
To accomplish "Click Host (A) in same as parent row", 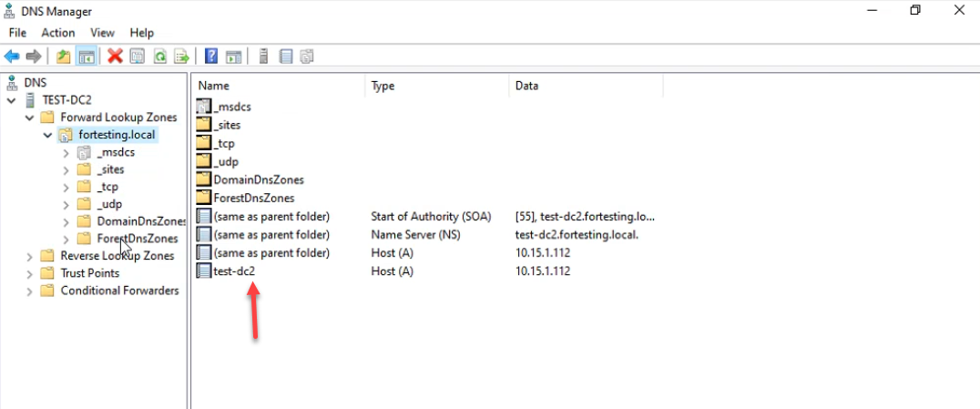I will point(392,253).
